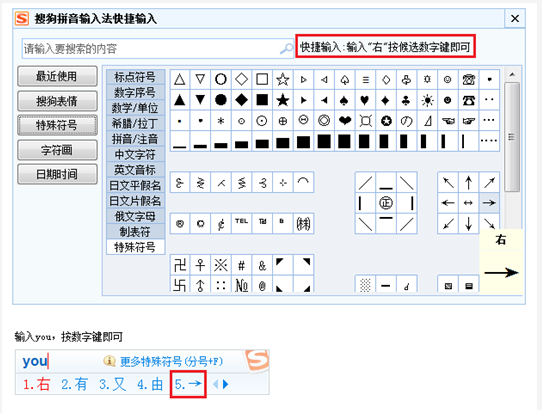Pick the up arrow symbol
This screenshot has width=542, height=413.
(x=468, y=182)
